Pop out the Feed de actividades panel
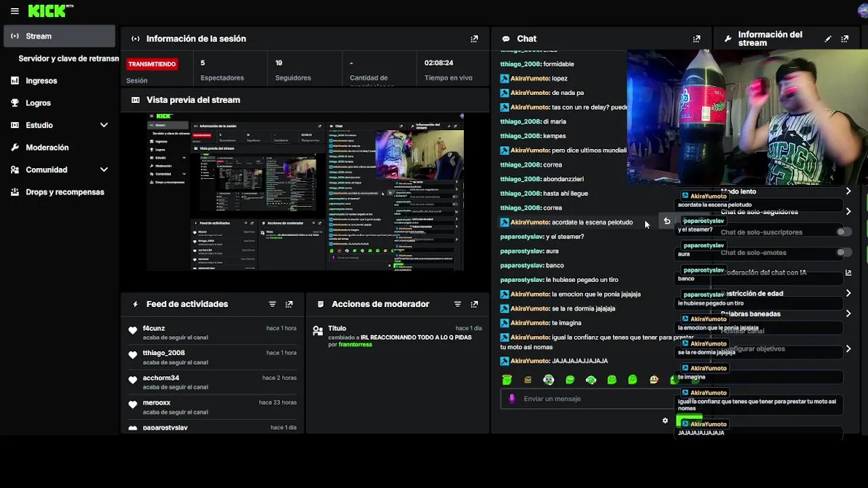This screenshot has width=868, height=488. [289, 304]
